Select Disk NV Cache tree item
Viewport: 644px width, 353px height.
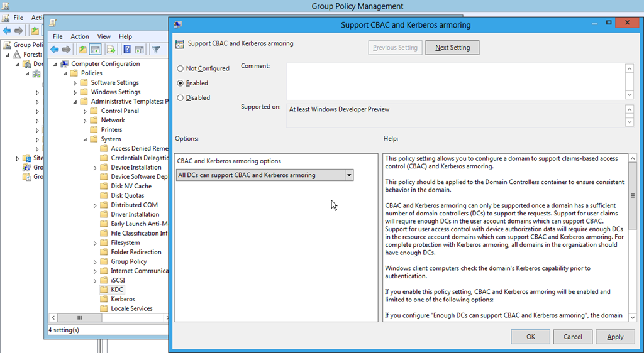tap(131, 186)
